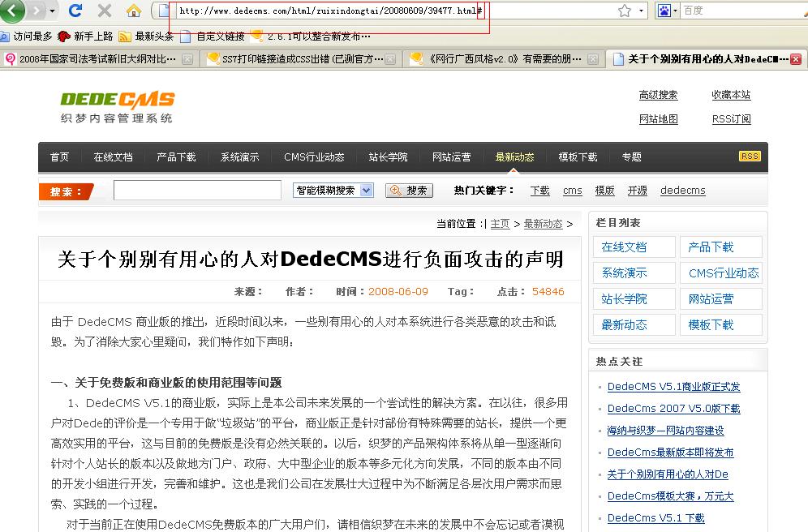This screenshot has height=532, width=808.
Task: Close the SS7打印链接 tab
Action: (x=390, y=59)
